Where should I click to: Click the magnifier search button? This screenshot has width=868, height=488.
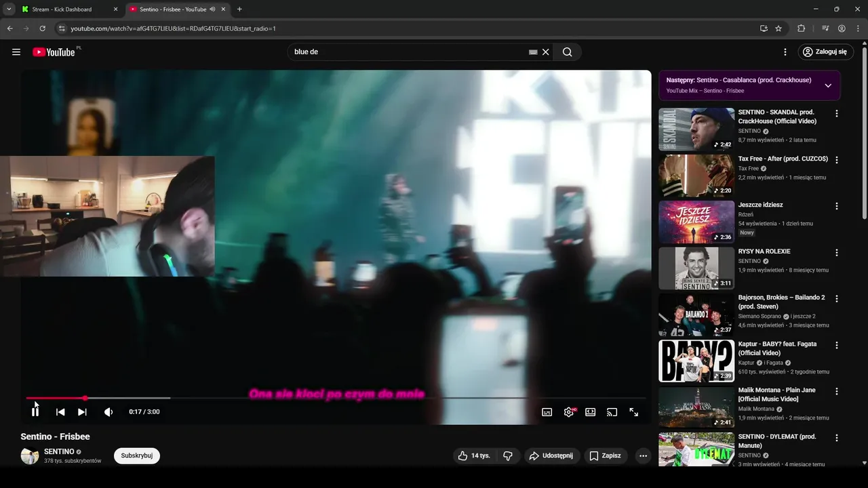pyautogui.click(x=568, y=52)
